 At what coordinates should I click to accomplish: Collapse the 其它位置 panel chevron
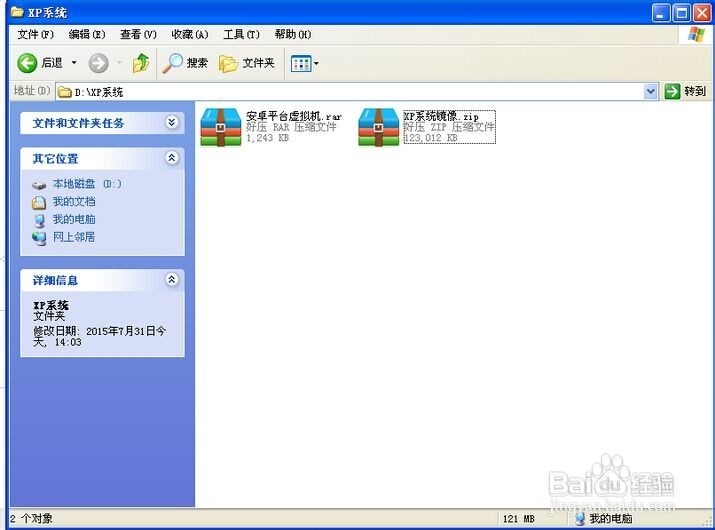pos(171,158)
